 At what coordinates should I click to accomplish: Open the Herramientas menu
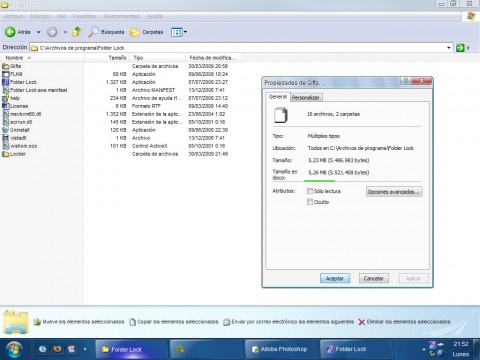click(121, 16)
